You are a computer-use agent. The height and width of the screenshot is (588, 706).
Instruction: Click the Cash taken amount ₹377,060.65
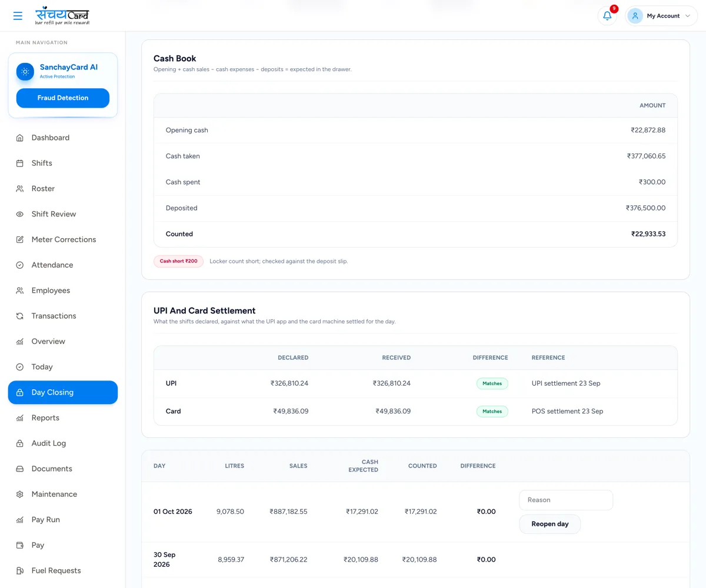[x=647, y=156]
